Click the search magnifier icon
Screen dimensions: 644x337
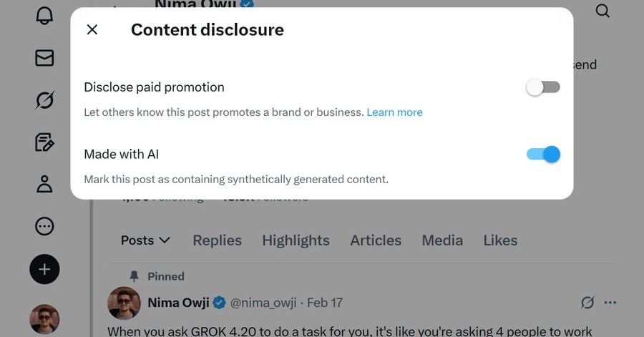(x=603, y=11)
